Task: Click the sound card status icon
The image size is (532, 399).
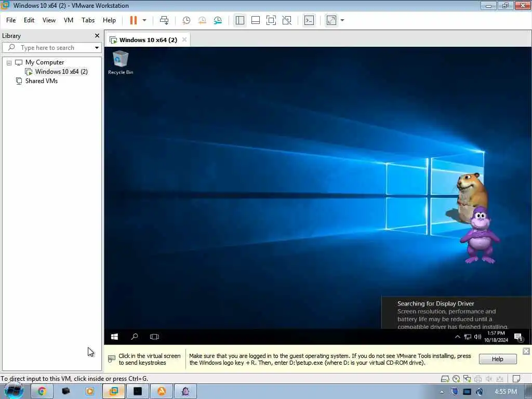Action: pos(489,379)
